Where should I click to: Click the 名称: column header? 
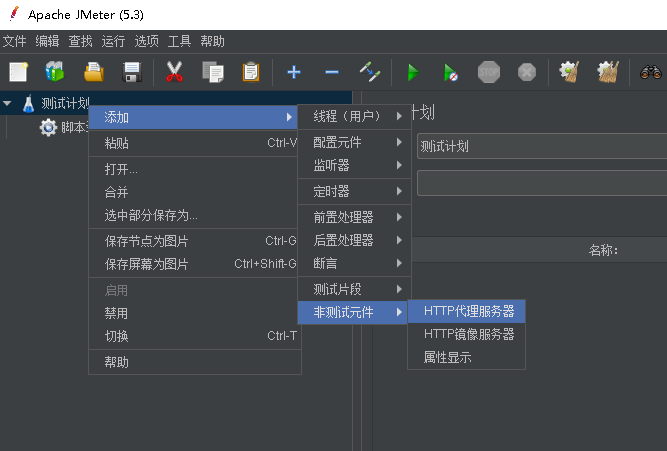[603, 250]
